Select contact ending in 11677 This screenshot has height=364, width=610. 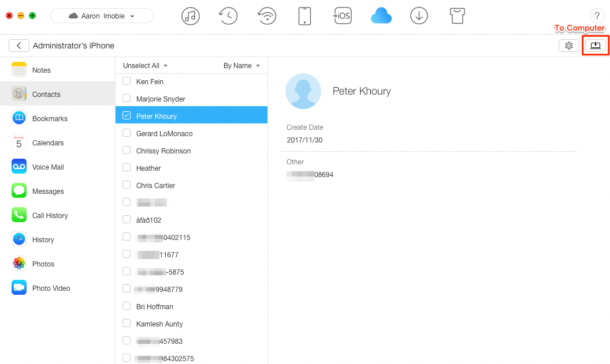pyautogui.click(x=191, y=254)
